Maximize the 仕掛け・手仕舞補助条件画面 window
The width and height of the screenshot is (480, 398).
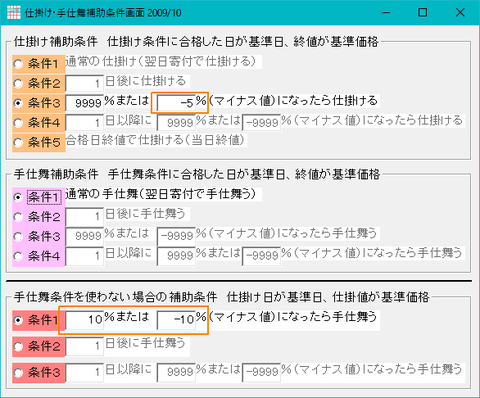[x=423, y=13]
